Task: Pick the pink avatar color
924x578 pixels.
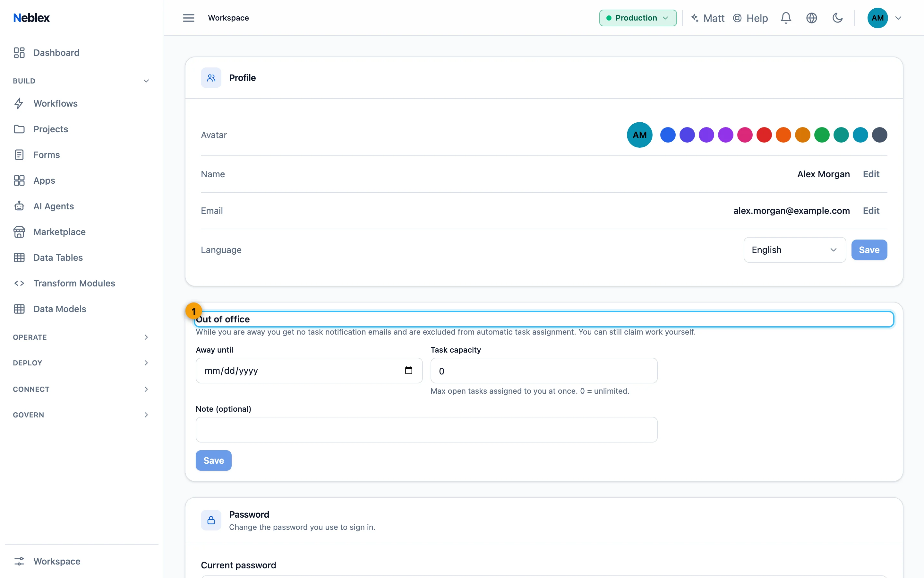Action: (x=745, y=135)
